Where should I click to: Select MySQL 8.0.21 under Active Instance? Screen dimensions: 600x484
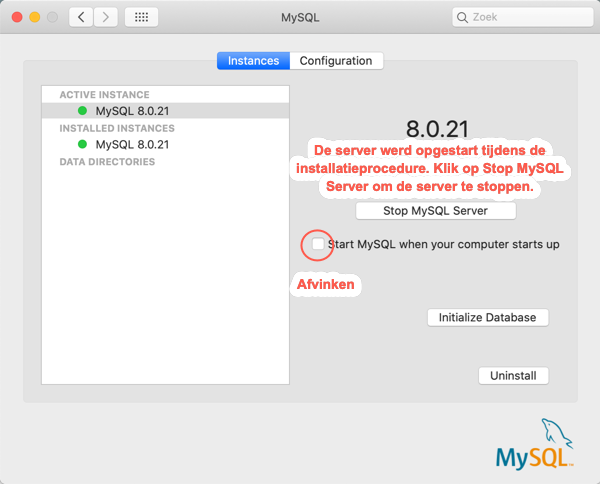pyautogui.click(x=165, y=111)
